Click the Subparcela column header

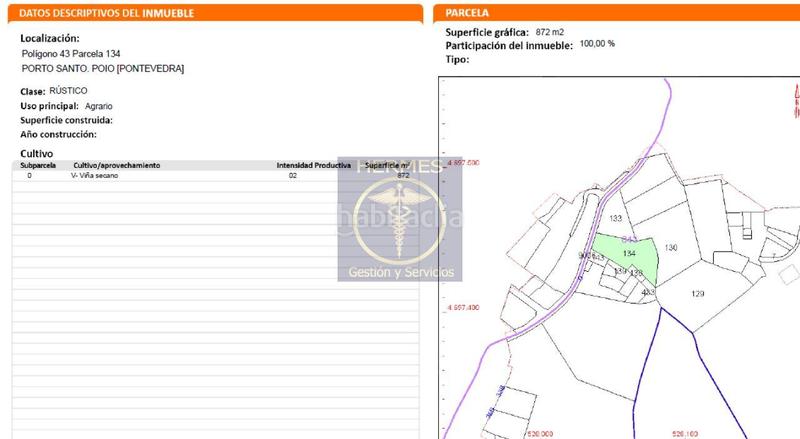click(x=38, y=164)
